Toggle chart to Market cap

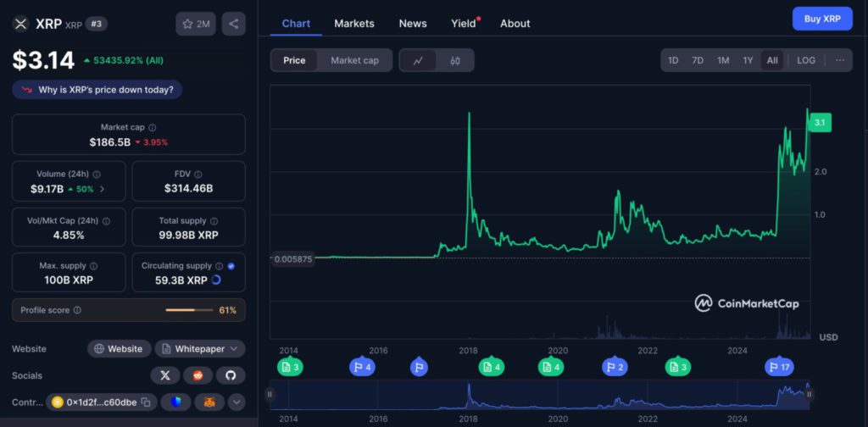coord(354,60)
